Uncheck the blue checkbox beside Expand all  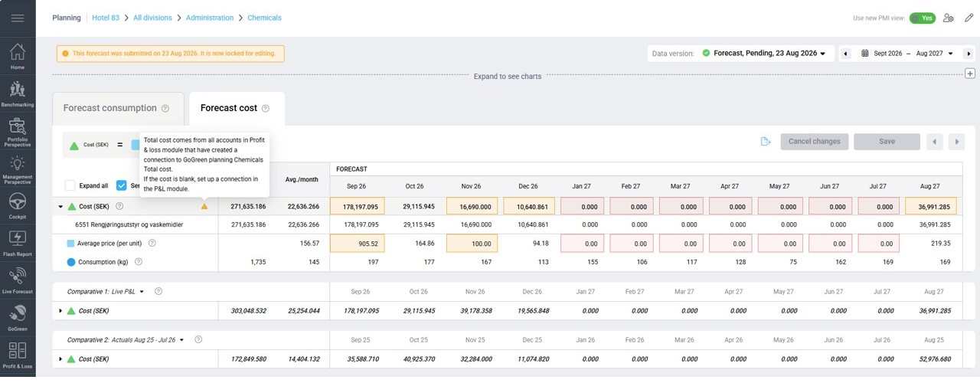pyautogui.click(x=121, y=185)
